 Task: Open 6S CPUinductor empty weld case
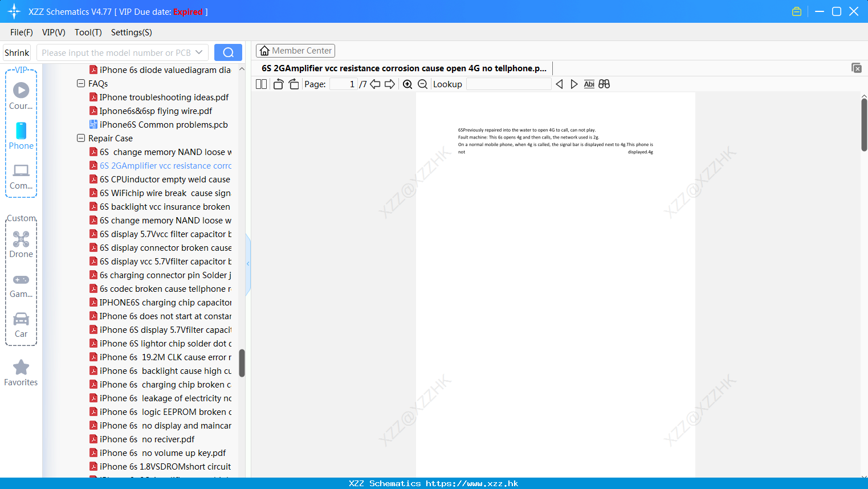(x=160, y=180)
